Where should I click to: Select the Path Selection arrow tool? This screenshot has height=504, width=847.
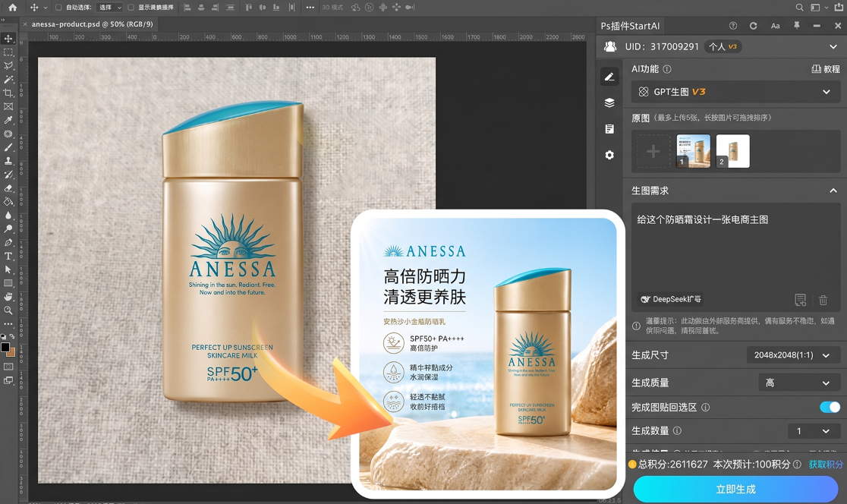pos(8,269)
